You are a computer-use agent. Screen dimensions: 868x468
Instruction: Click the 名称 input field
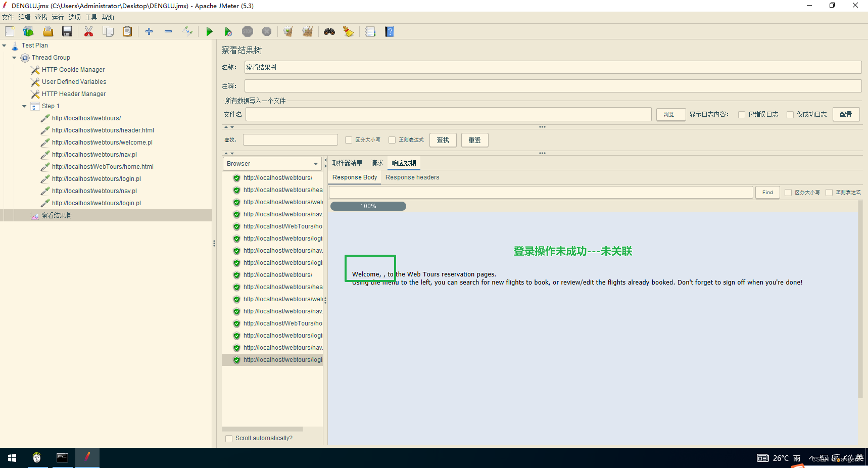[553, 67]
